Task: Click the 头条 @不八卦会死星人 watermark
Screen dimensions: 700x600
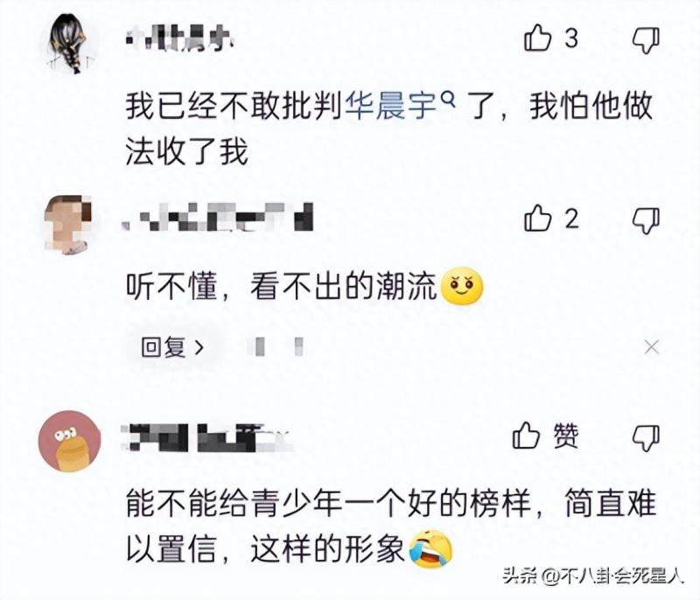Action: click(593, 575)
